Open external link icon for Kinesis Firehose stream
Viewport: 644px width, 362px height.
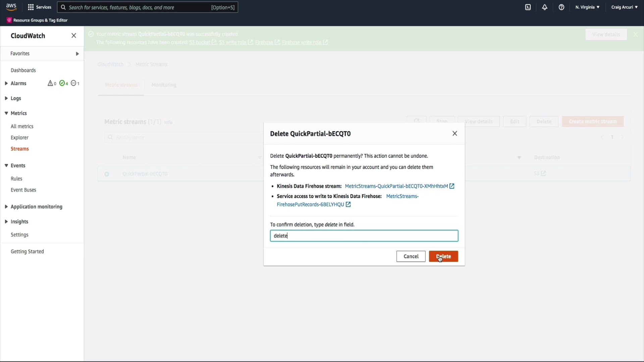click(x=452, y=186)
